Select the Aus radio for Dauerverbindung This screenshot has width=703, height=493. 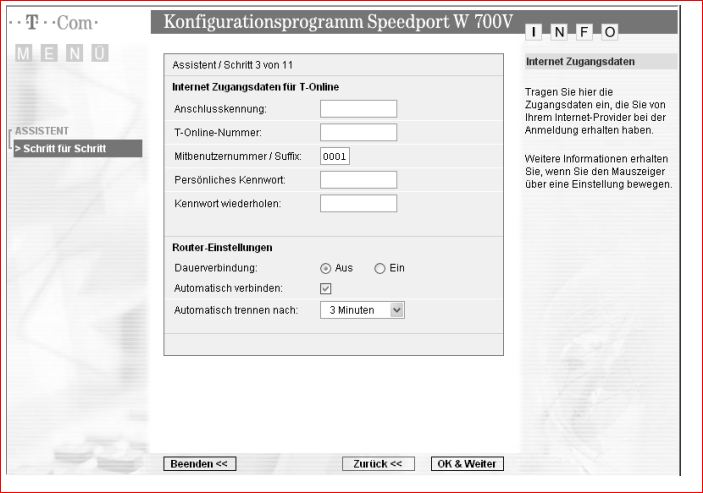click(x=325, y=268)
